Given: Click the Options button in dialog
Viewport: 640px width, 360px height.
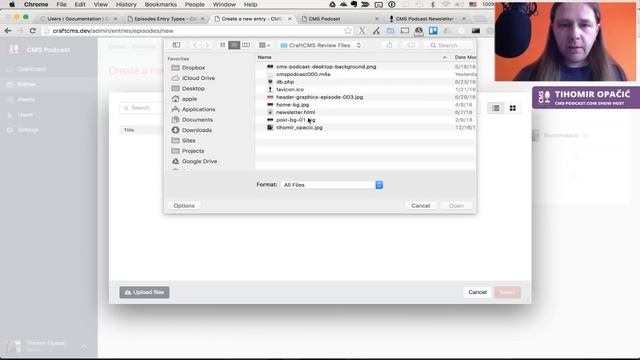Looking at the screenshot, I should tap(184, 206).
